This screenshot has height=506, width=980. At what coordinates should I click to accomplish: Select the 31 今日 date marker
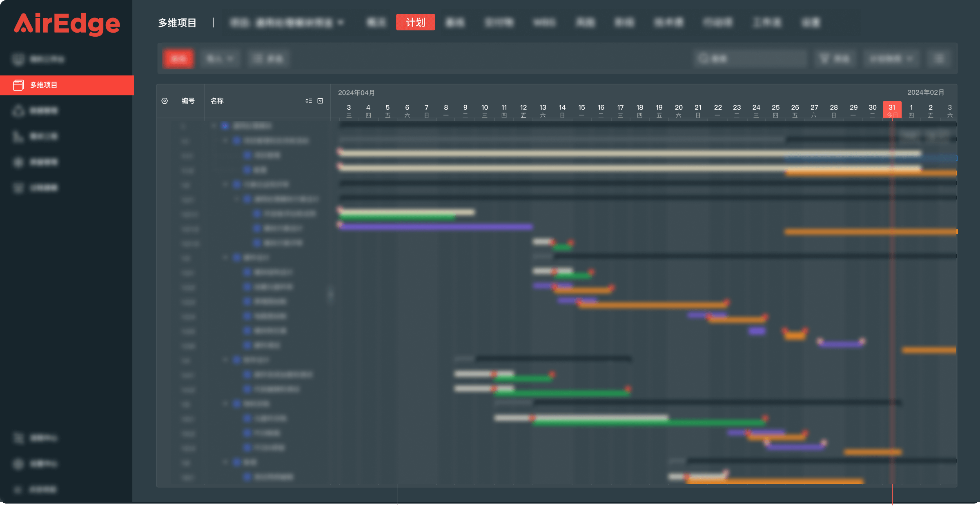point(892,110)
